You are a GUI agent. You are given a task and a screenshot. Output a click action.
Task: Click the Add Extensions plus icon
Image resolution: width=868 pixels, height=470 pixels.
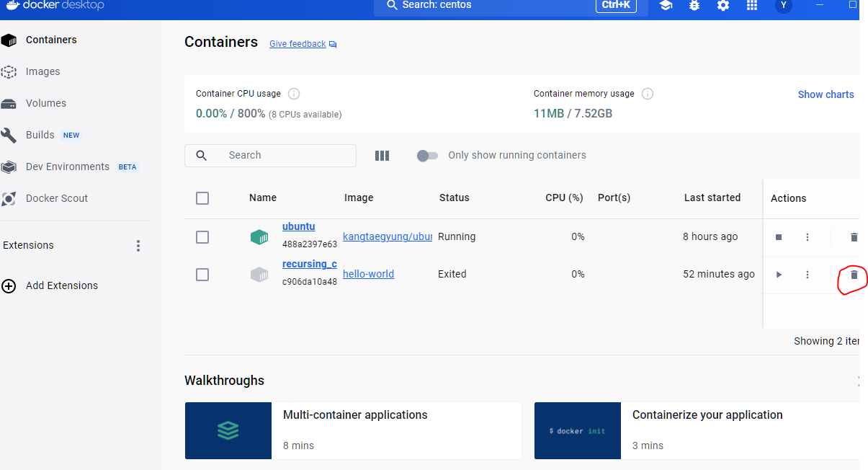9,286
